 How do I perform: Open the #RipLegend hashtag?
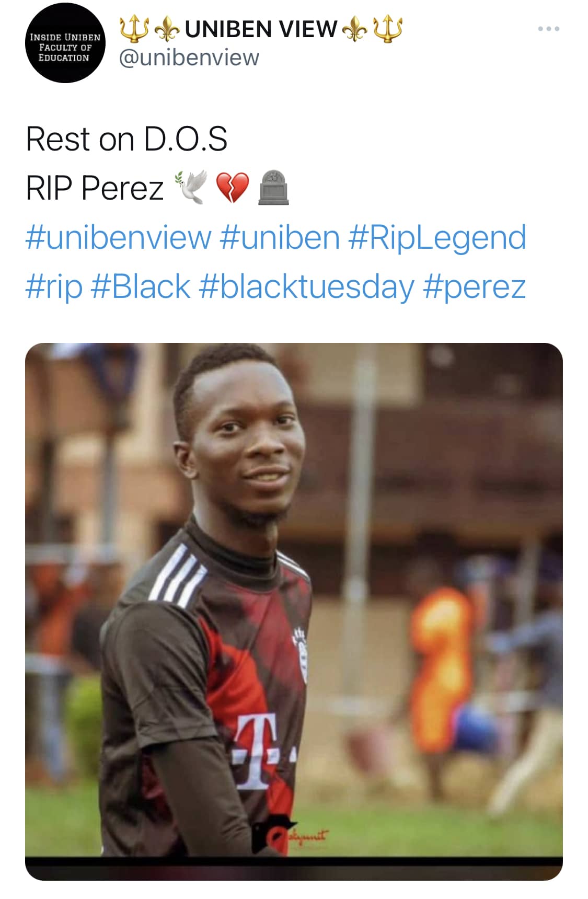point(437,238)
